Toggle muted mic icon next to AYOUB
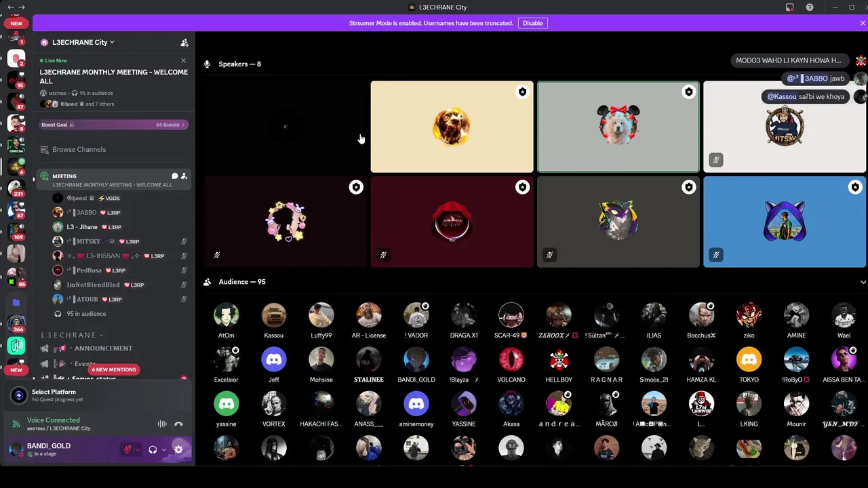This screenshot has width=868, height=488. click(x=184, y=300)
